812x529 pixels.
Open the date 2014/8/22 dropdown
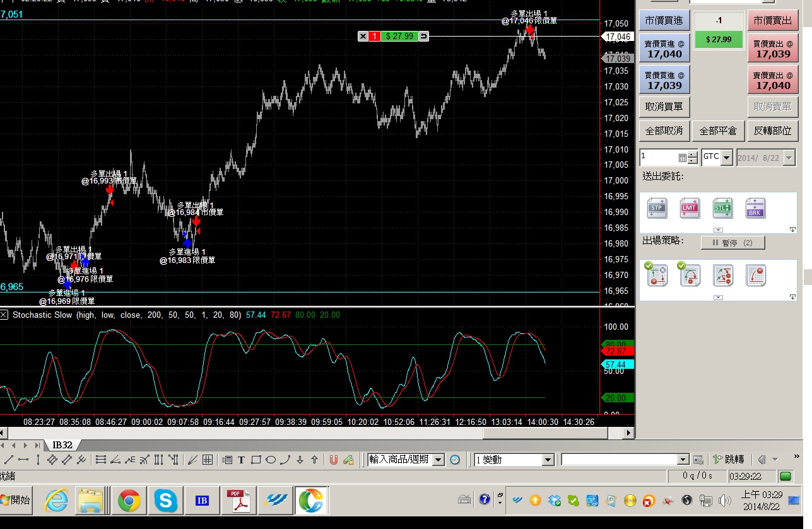click(x=789, y=158)
